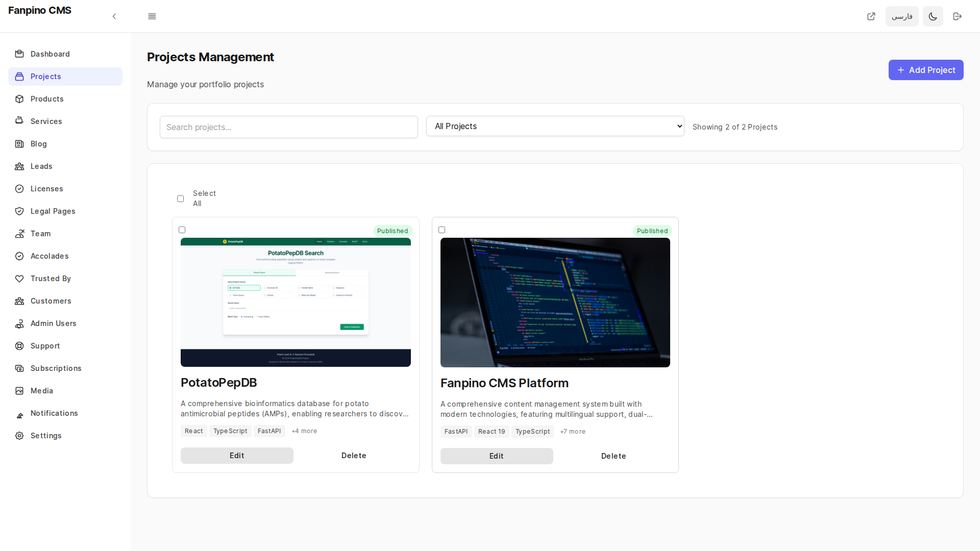Toggle the hamburger menu icon
Image resolution: width=980 pixels, height=551 pixels.
[x=152, y=16]
